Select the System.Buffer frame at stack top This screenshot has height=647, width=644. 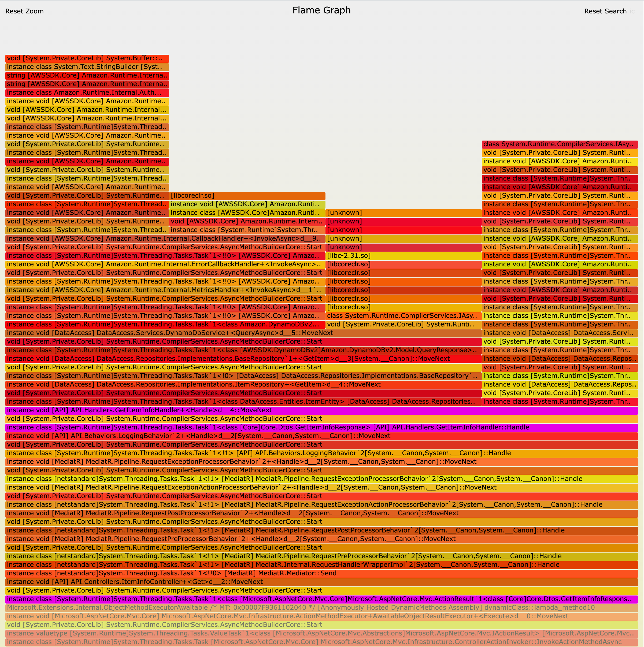pos(87,58)
